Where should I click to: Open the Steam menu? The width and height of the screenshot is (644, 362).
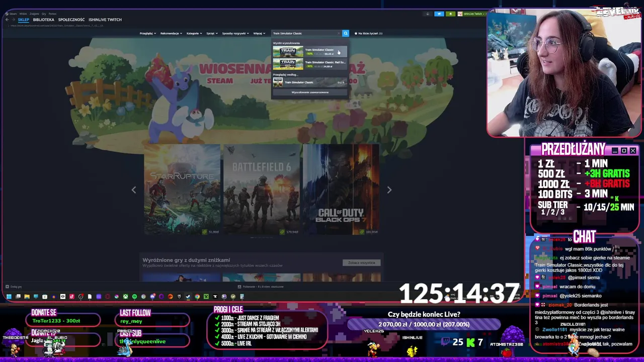coord(13,14)
